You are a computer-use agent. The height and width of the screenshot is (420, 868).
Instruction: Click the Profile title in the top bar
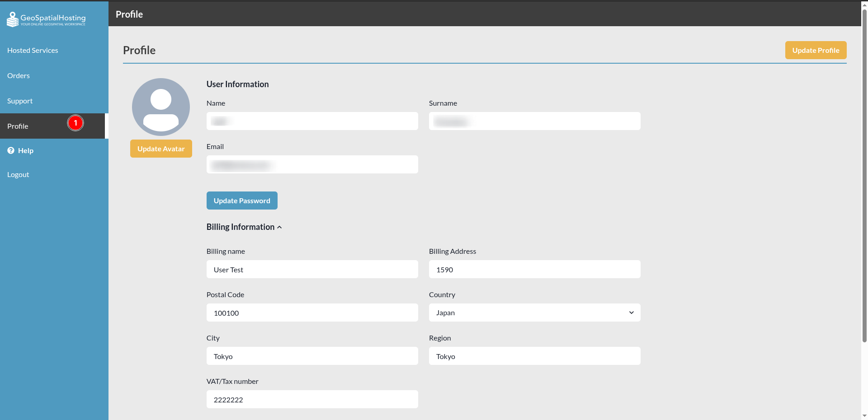coord(129,14)
